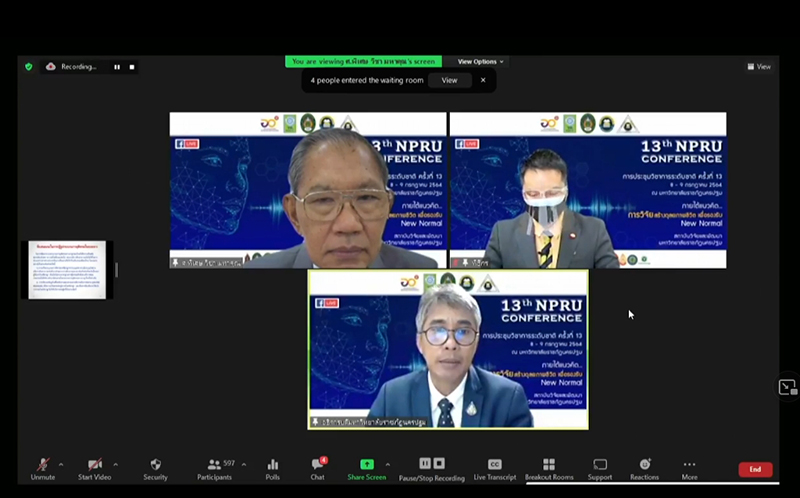Click the green encryption shield icon

point(29,67)
